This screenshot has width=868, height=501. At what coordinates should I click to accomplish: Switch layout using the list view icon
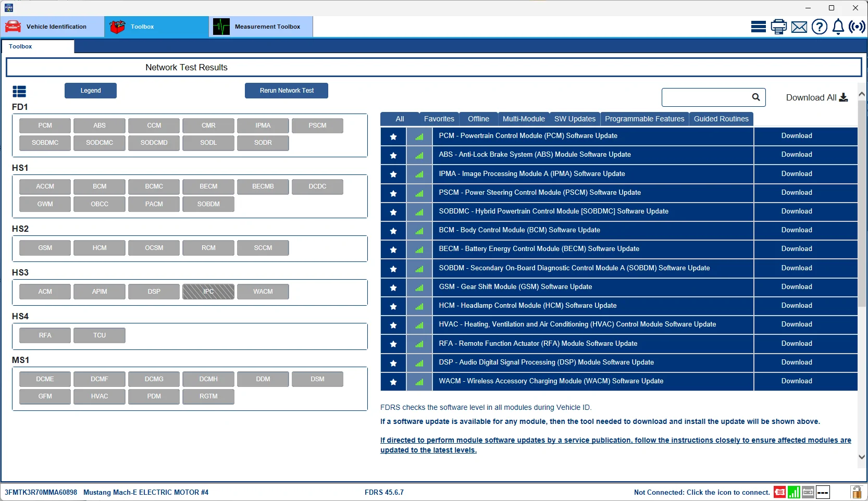(19, 92)
